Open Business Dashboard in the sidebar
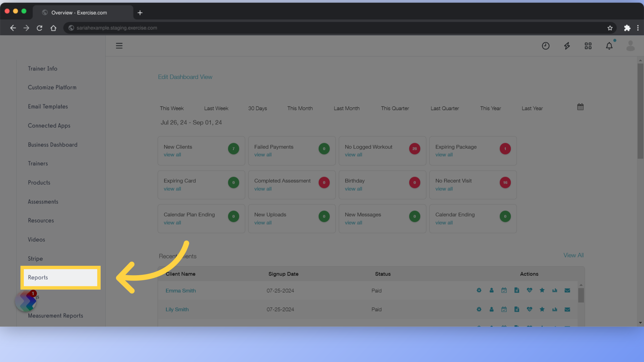This screenshot has width=644, height=362. tap(53, 145)
